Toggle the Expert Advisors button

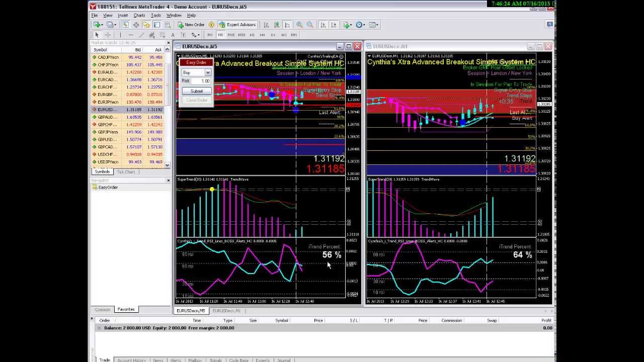[x=237, y=25]
